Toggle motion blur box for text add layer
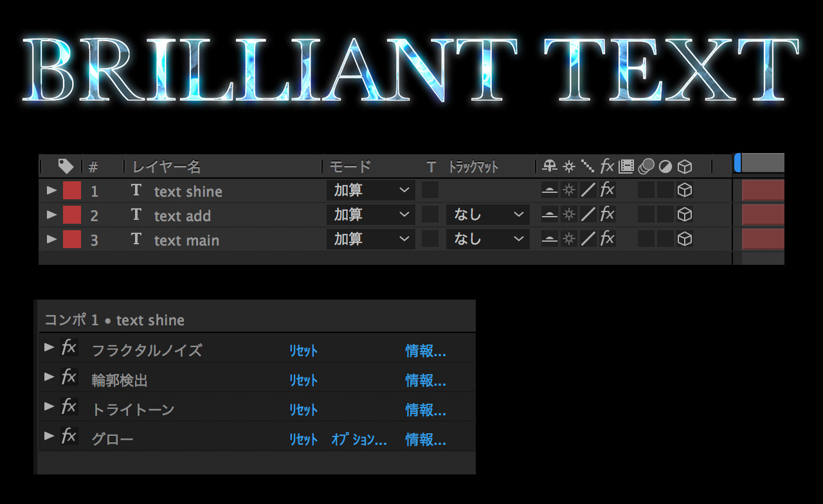Viewport: 823px width, 504px height. [646, 214]
